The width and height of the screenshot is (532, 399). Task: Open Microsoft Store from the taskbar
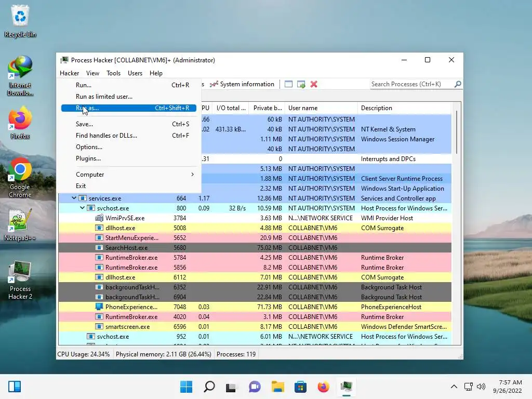(300, 387)
